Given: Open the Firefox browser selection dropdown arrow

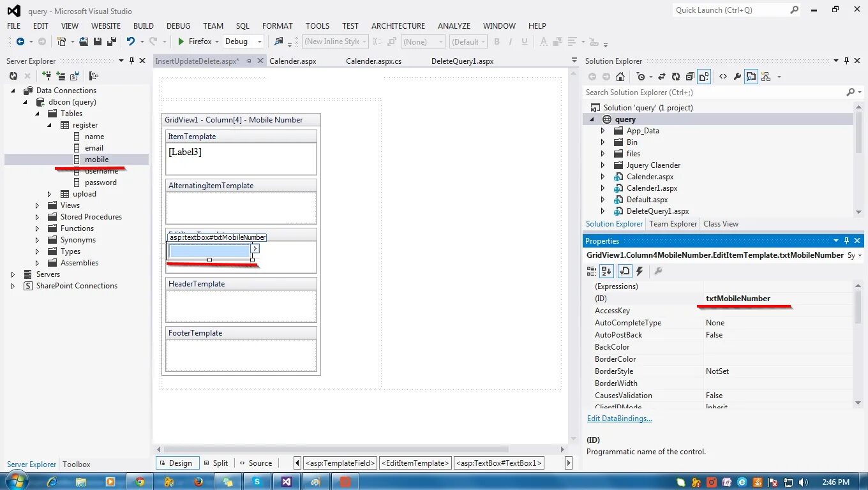Looking at the screenshot, I should point(217,41).
